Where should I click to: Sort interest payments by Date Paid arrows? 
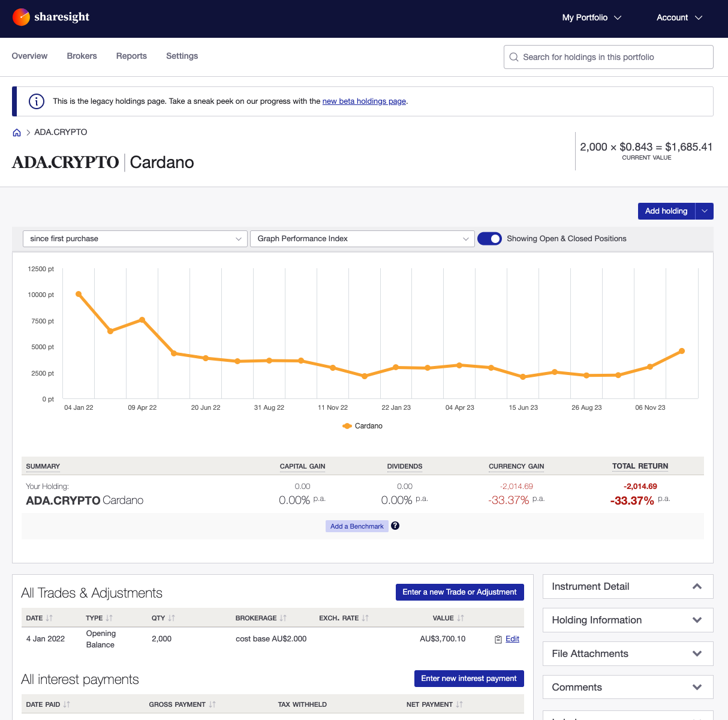[x=67, y=704]
